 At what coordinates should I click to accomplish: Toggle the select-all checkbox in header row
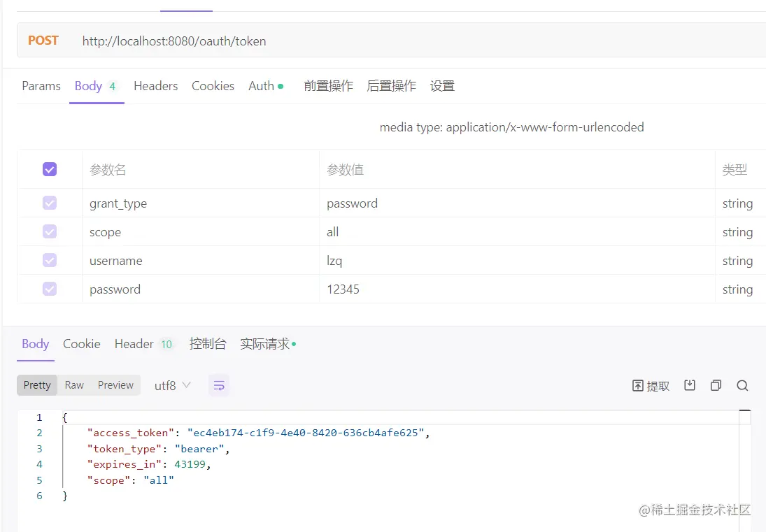[x=50, y=169]
